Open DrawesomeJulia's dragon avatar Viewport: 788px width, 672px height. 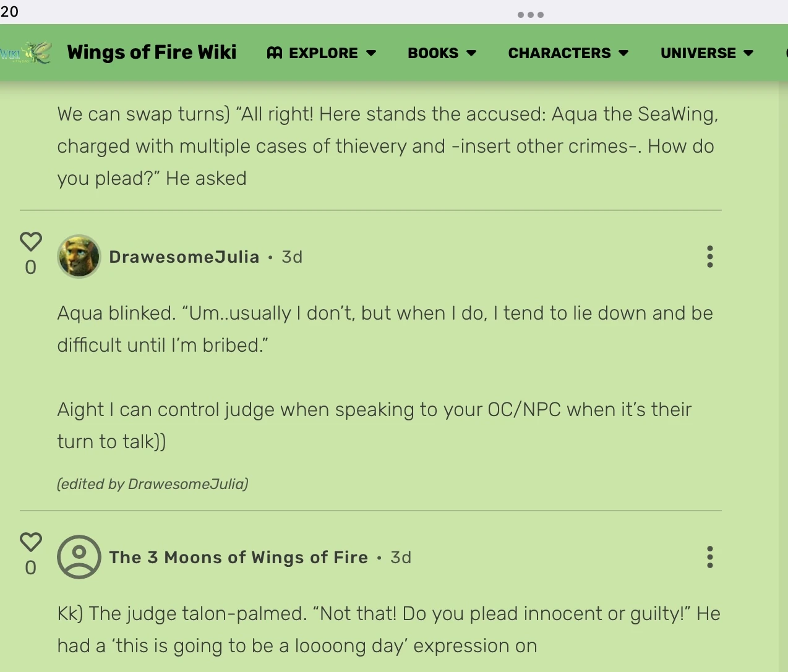[79, 257]
